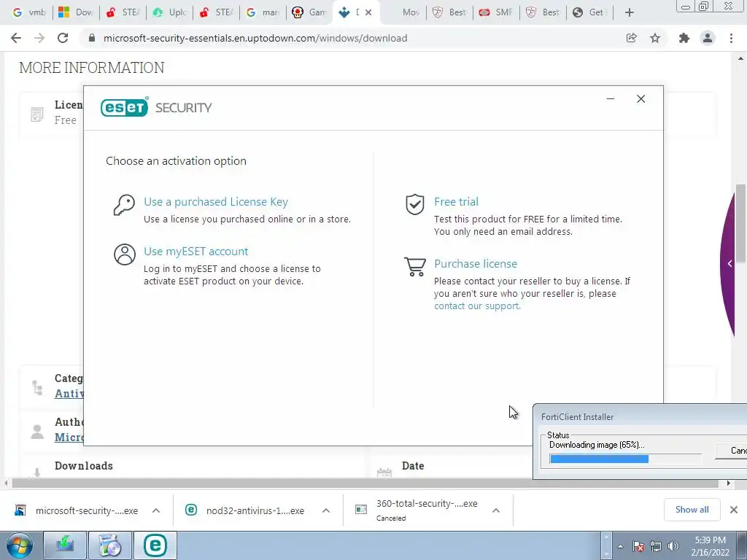
Task: Expand options for nod32-antivirus download
Action: (x=326, y=510)
